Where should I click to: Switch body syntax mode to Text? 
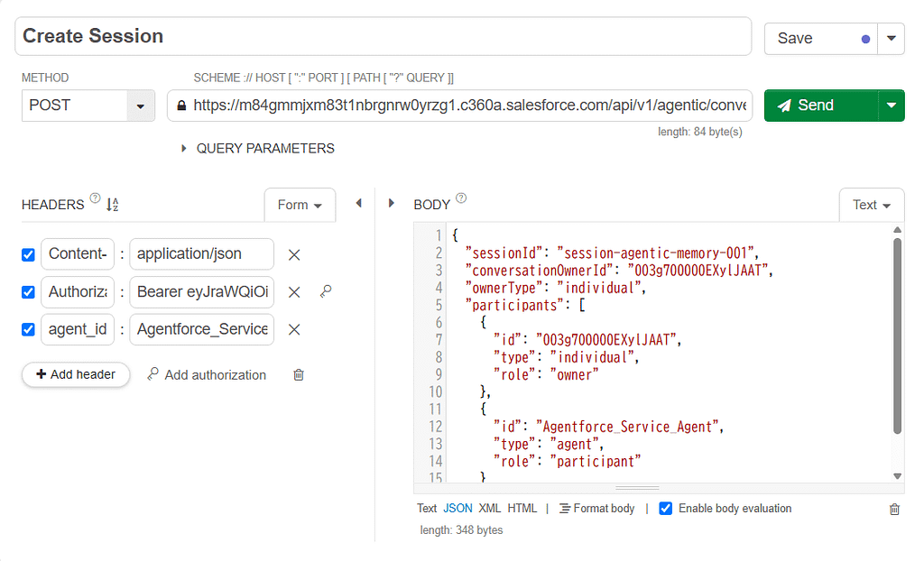click(x=427, y=509)
